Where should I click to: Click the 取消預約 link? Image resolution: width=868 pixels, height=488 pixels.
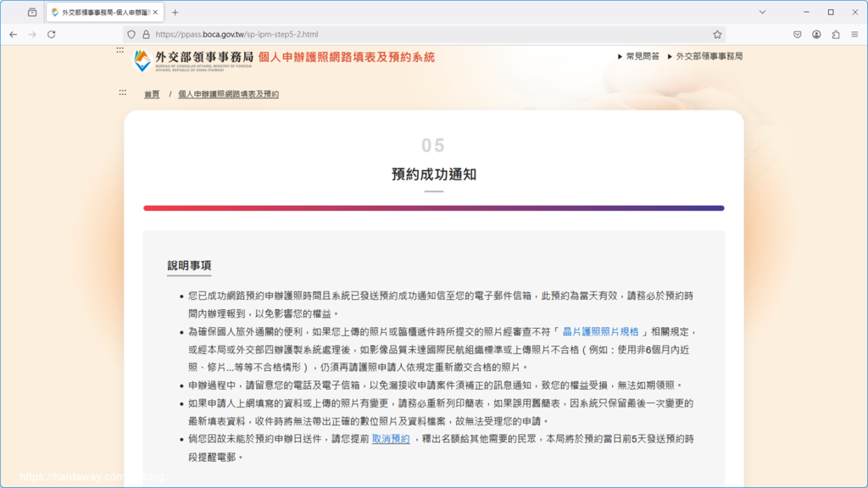point(391,439)
